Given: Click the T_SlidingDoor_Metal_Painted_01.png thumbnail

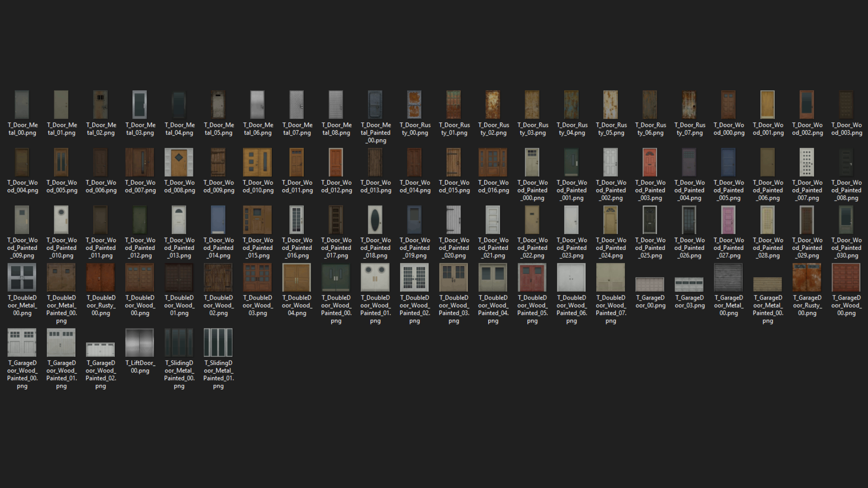Looking at the screenshot, I should point(218,343).
